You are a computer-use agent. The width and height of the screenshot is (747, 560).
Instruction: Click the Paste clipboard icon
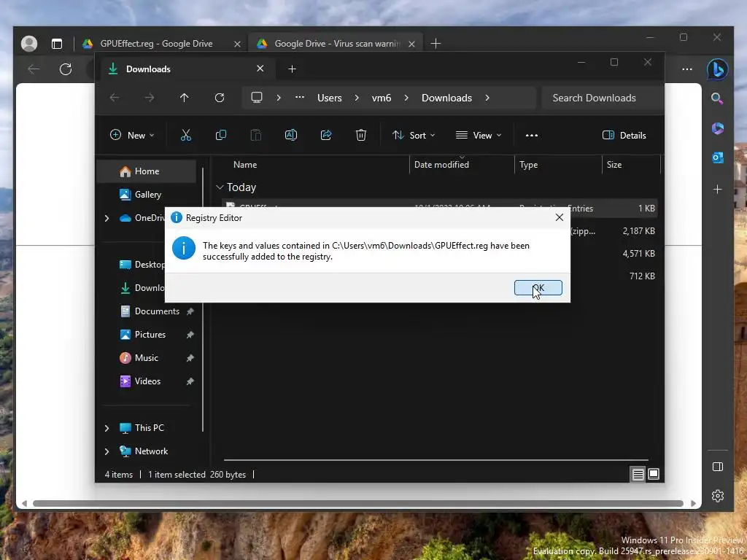[256, 135]
